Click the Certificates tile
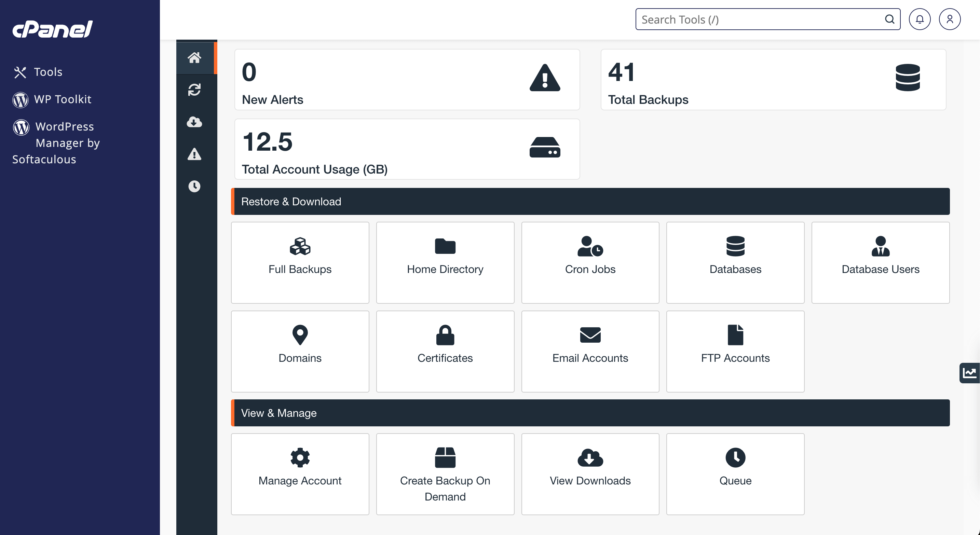Image resolution: width=980 pixels, height=535 pixels. pyautogui.click(x=445, y=351)
